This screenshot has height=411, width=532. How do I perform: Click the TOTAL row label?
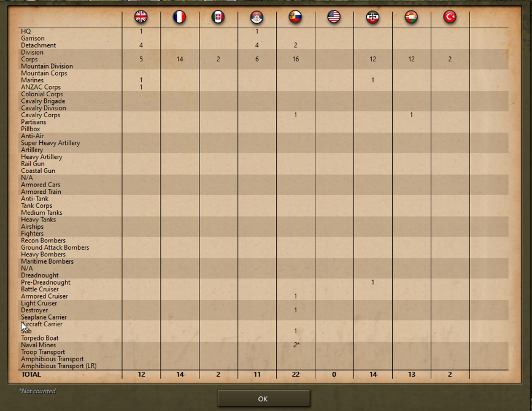point(31,374)
